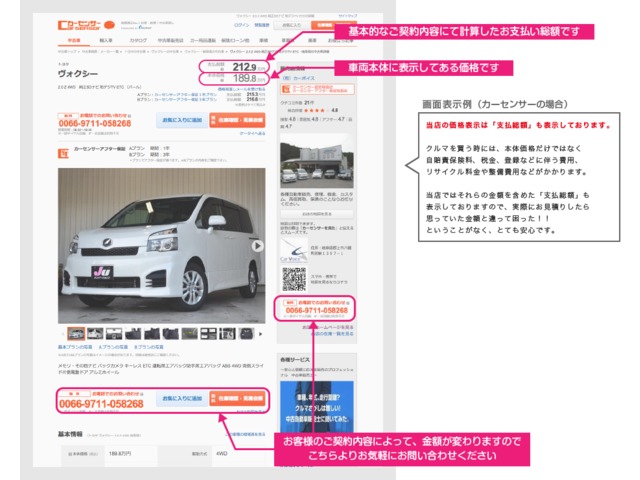Viewport: 640px width, 480px height.
Task: Click the Carsensor logo in the header
Action: point(79,25)
